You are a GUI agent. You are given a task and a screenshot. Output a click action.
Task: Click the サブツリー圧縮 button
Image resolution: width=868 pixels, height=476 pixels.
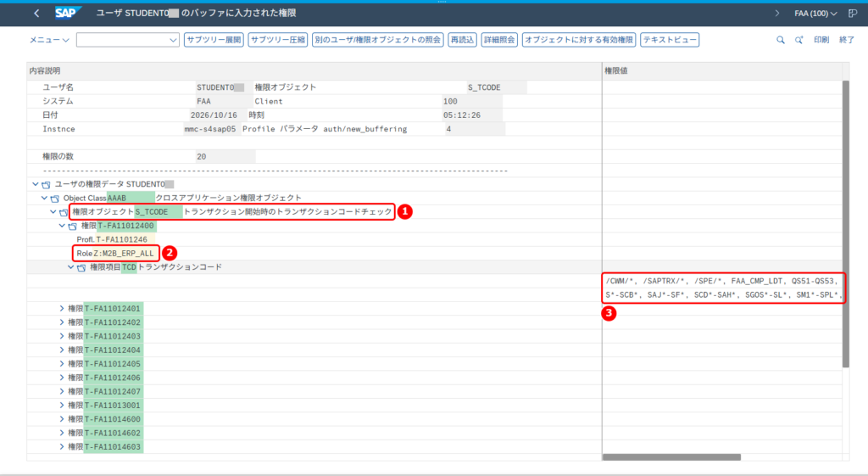278,40
